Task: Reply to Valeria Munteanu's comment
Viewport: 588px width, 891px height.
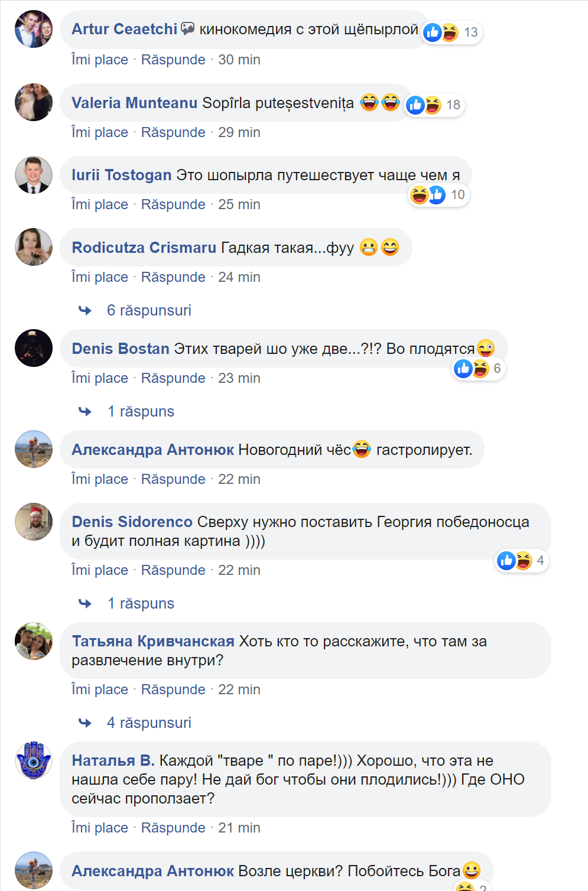Action: [173, 132]
